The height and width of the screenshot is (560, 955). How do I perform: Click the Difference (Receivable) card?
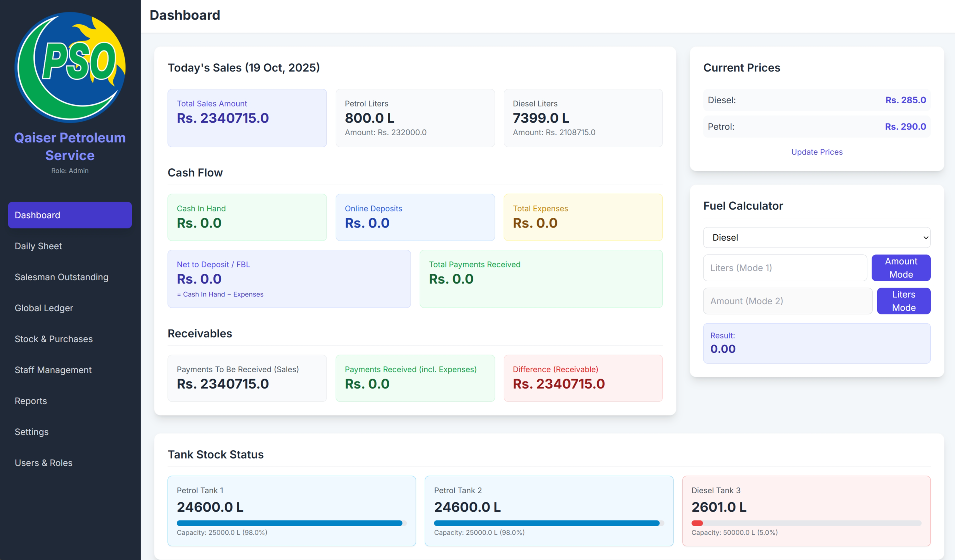coord(583,378)
